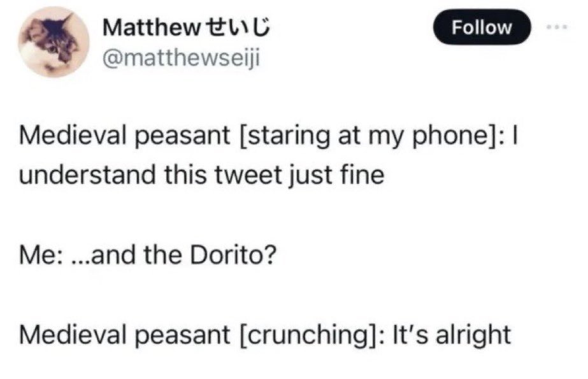This screenshot has width=588, height=379.
Task: Click the Follow button
Action: (x=482, y=27)
